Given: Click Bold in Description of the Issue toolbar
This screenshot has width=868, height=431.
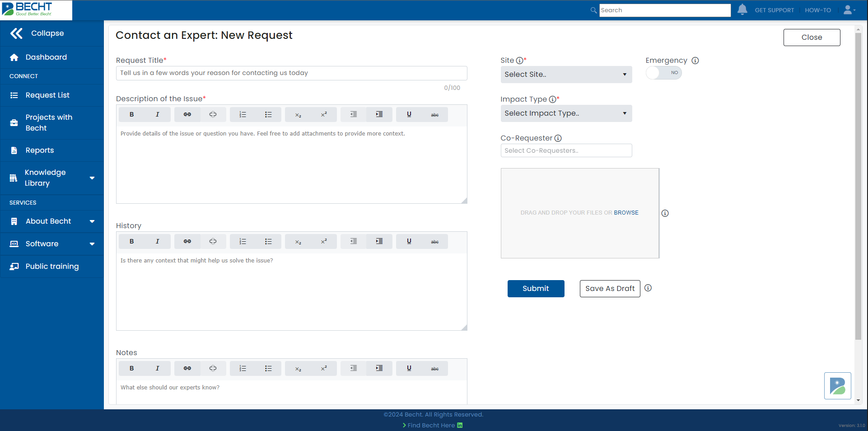Looking at the screenshot, I should tap(131, 115).
